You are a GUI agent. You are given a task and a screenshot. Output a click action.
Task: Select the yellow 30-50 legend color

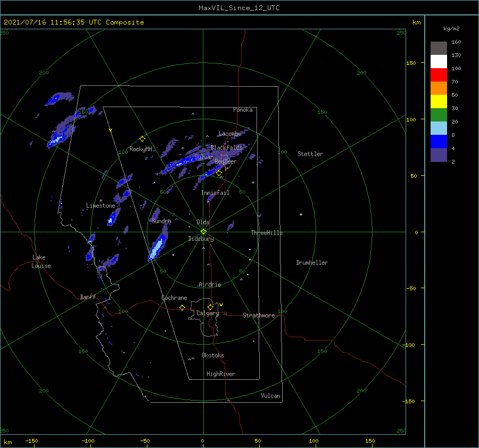pyautogui.click(x=439, y=102)
